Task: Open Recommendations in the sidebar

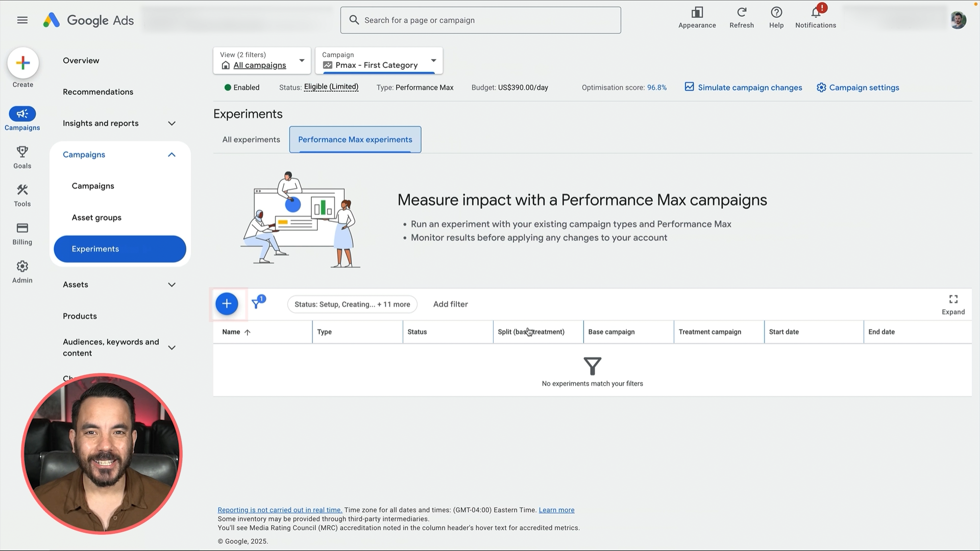Action: (x=98, y=92)
